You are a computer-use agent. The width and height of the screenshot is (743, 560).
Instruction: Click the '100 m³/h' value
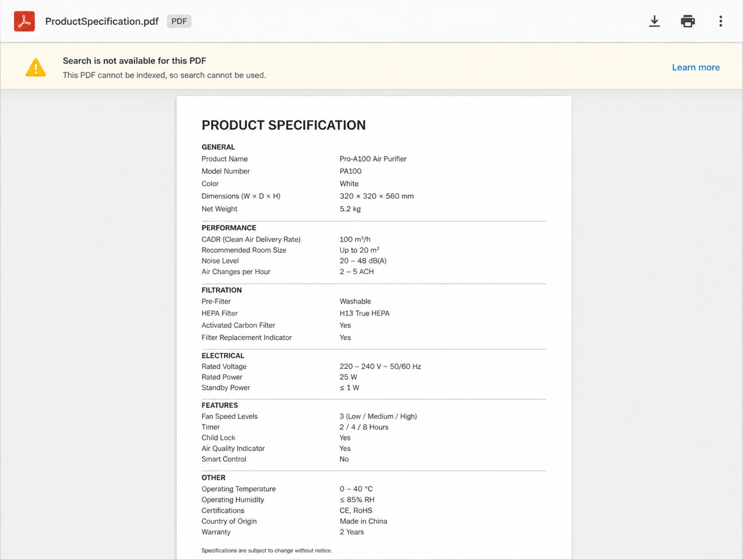pos(355,239)
